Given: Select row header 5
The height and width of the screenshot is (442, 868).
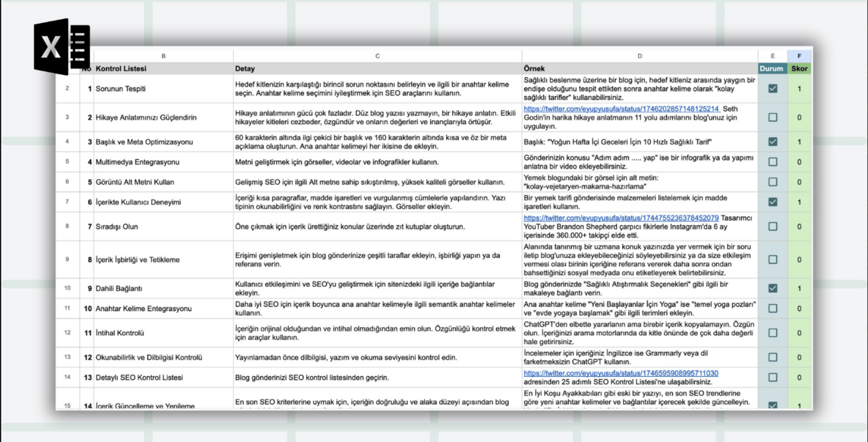Looking at the screenshot, I should click(x=67, y=162).
